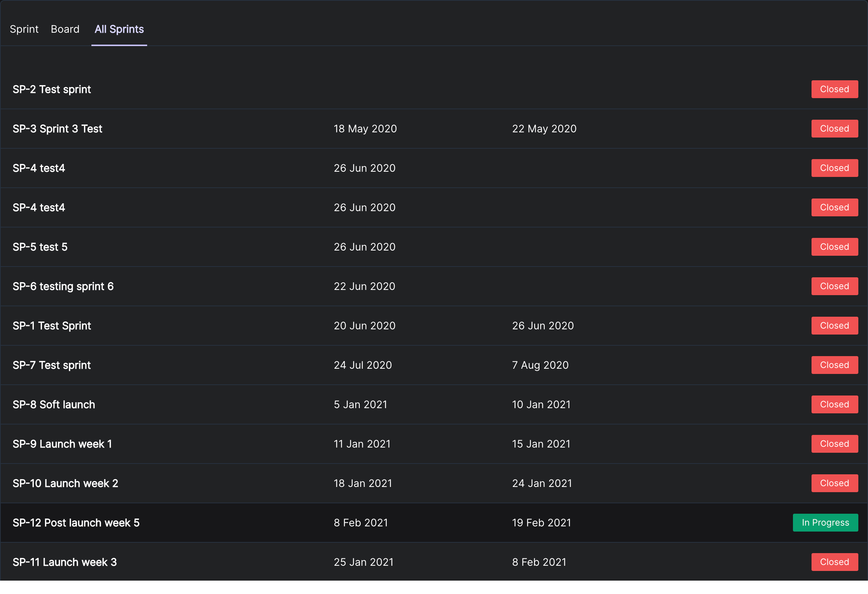
Task: Click the 19 Feb 2021 end date
Action: click(x=541, y=523)
